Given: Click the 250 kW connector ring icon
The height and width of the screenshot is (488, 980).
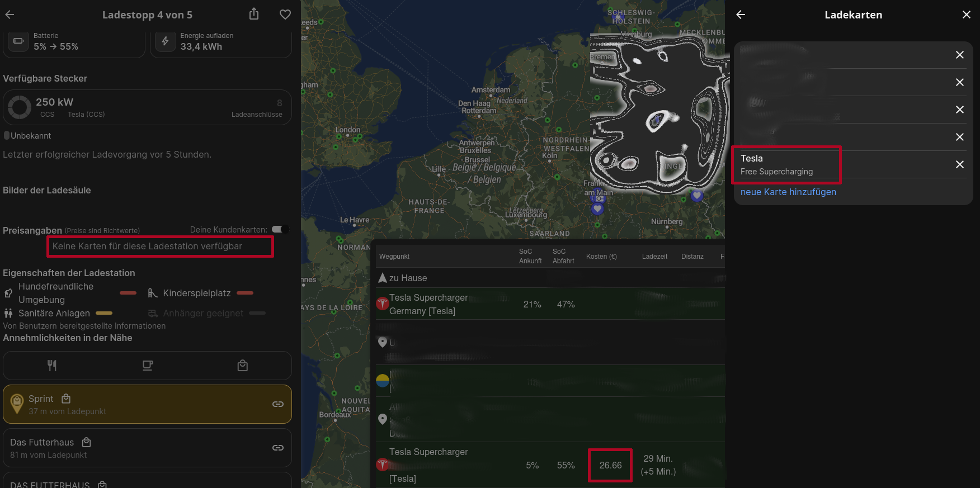Looking at the screenshot, I should [20, 107].
